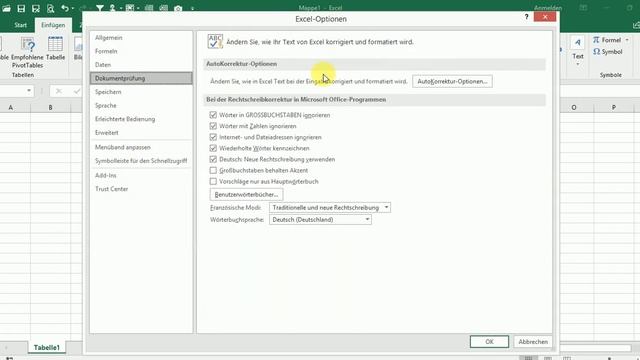This screenshot has width=640, height=360.
Task: Select Trust Center in options sidebar
Action: tap(141, 189)
